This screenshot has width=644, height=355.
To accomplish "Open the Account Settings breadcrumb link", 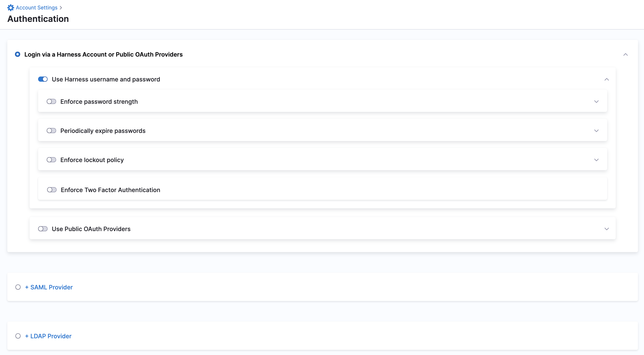I will coord(36,8).
